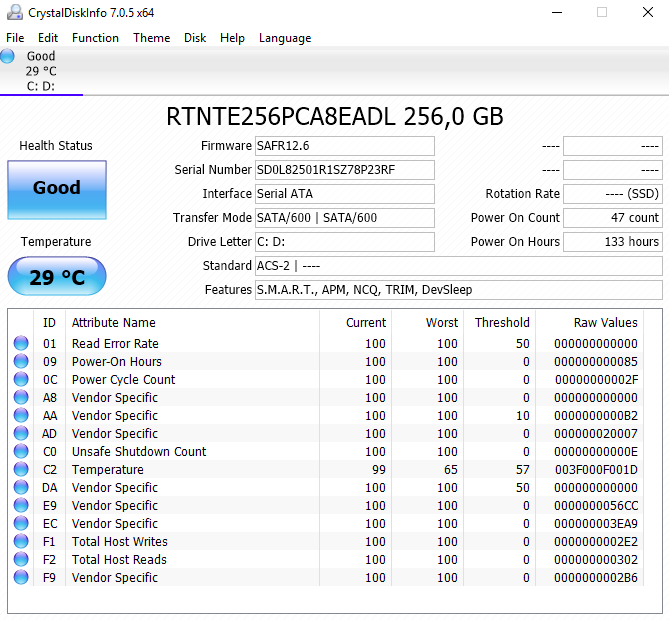Click the status orb for Unsafe Shutdown Count
Screen dimensions: 669x620
tap(21, 452)
